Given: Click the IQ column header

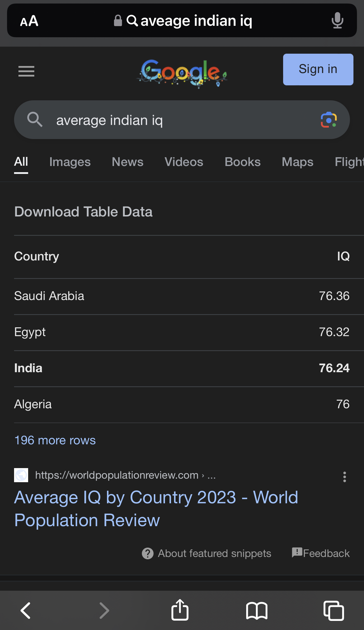Looking at the screenshot, I should pyautogui.click(x=343, y=256).
